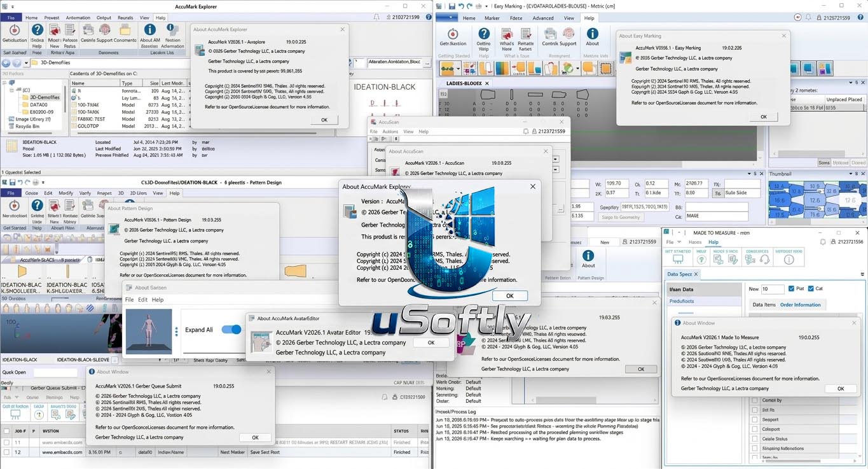Image resolution: width=868 pixels, height=469 pixels.
Task: Click the undo arrow in the Easy Marking title bar
Action: point(461,6)
